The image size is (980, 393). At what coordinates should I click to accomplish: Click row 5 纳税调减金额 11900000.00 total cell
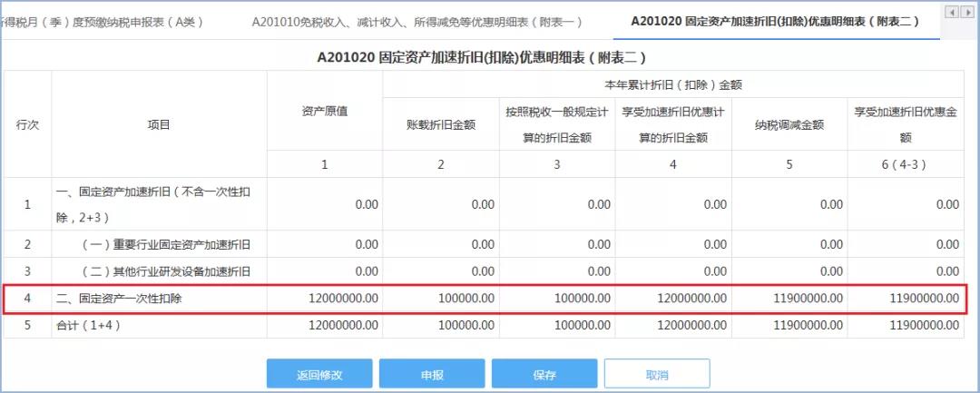pos(790,325)
